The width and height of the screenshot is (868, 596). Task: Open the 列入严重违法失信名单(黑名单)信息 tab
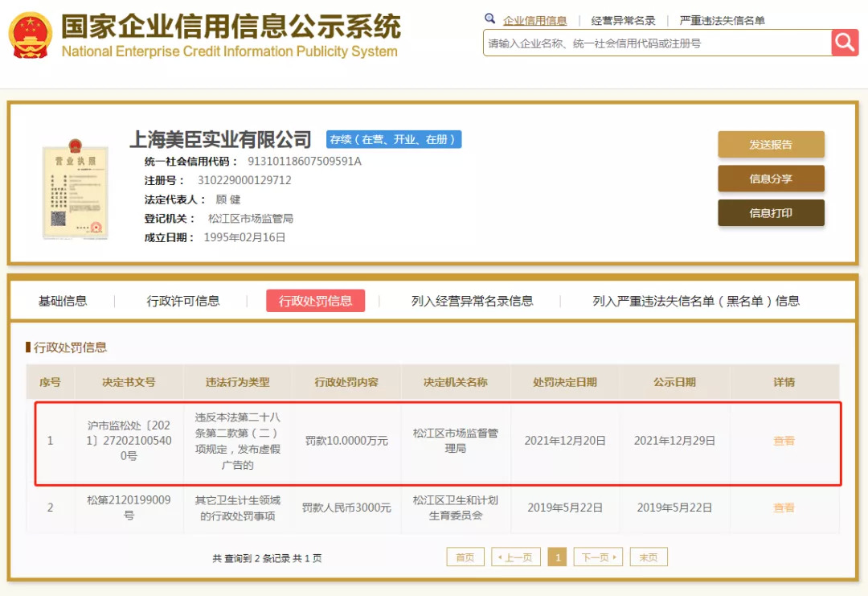click(696, 301)
